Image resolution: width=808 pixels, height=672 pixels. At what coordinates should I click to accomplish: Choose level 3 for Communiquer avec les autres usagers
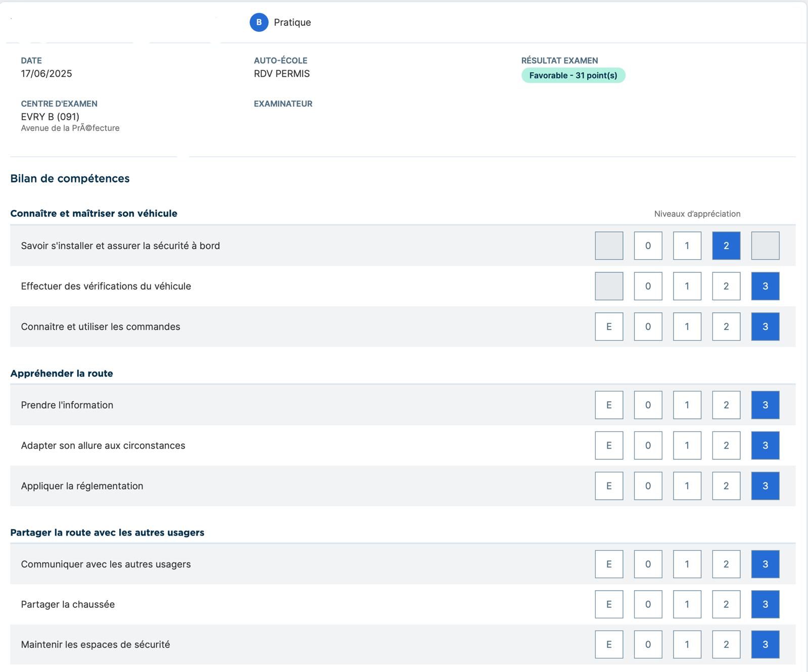(x=765, y=564)
